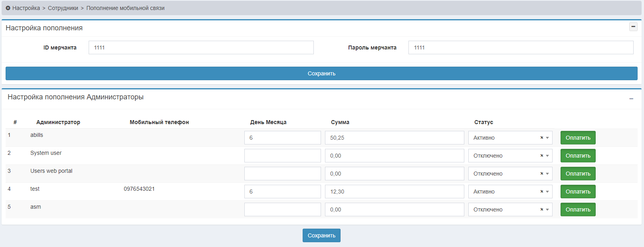The image size is (644, 247).
Task: Collapse the Администраторы settings panel
Action: [x=631, y=99]
